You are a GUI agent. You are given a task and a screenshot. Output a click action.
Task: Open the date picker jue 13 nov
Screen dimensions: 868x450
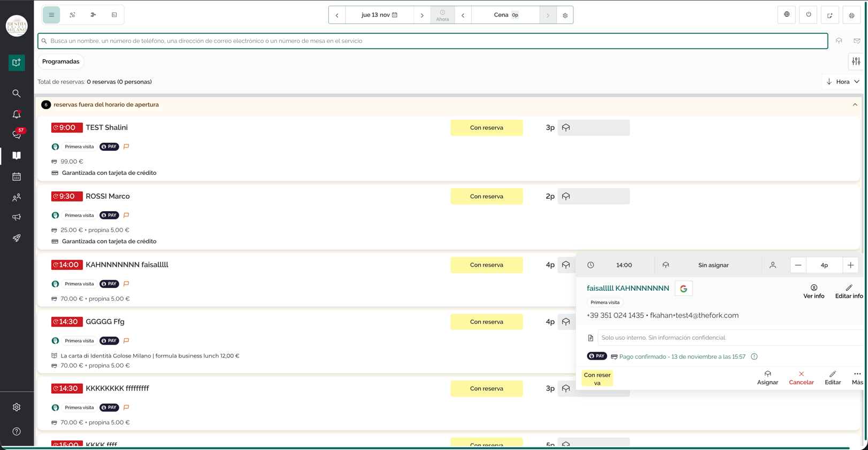[x=379, y=15]
